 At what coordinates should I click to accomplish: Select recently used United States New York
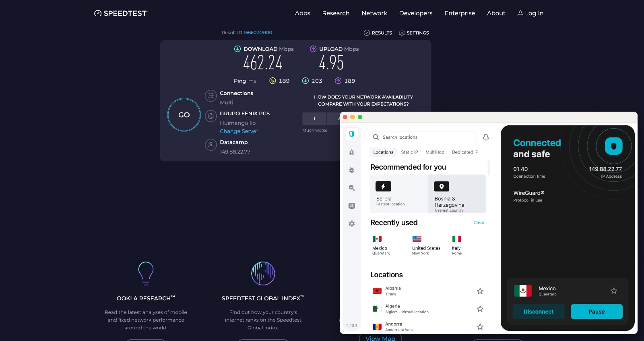[426, 245]
